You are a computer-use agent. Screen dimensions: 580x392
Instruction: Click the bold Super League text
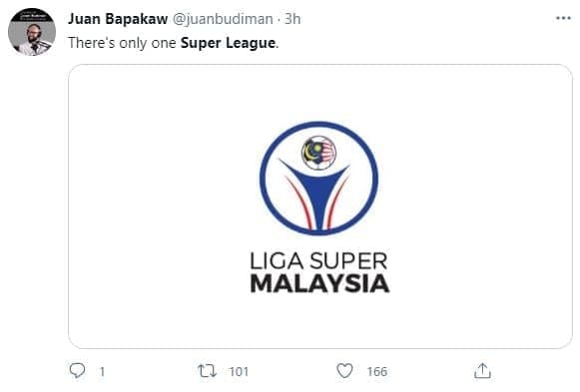[228, 43]
